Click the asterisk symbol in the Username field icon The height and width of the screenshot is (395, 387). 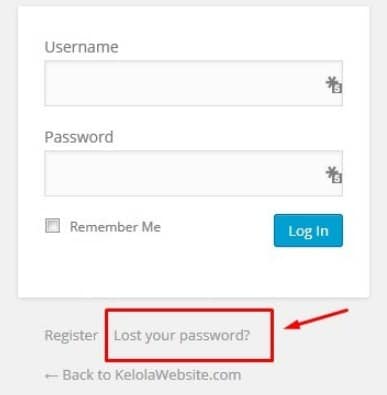[331, 81]
